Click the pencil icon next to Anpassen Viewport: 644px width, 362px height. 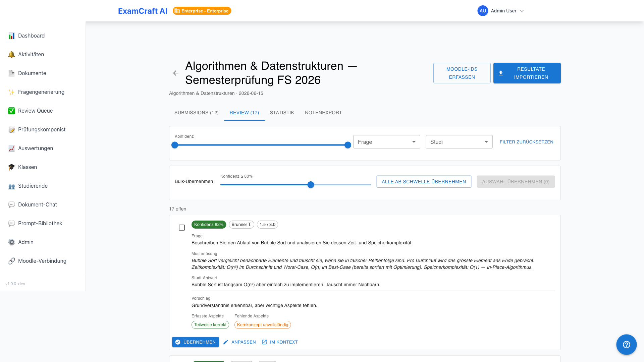click(x=226, y=342)
